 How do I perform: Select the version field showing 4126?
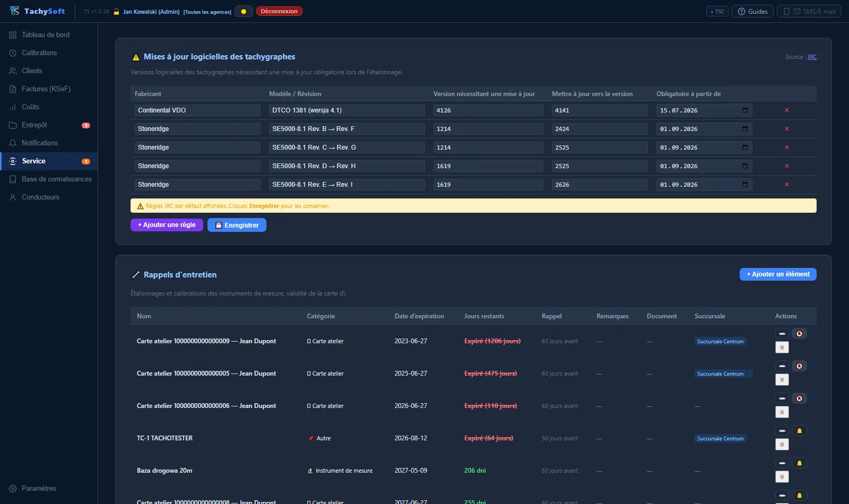tap(488, 110)
